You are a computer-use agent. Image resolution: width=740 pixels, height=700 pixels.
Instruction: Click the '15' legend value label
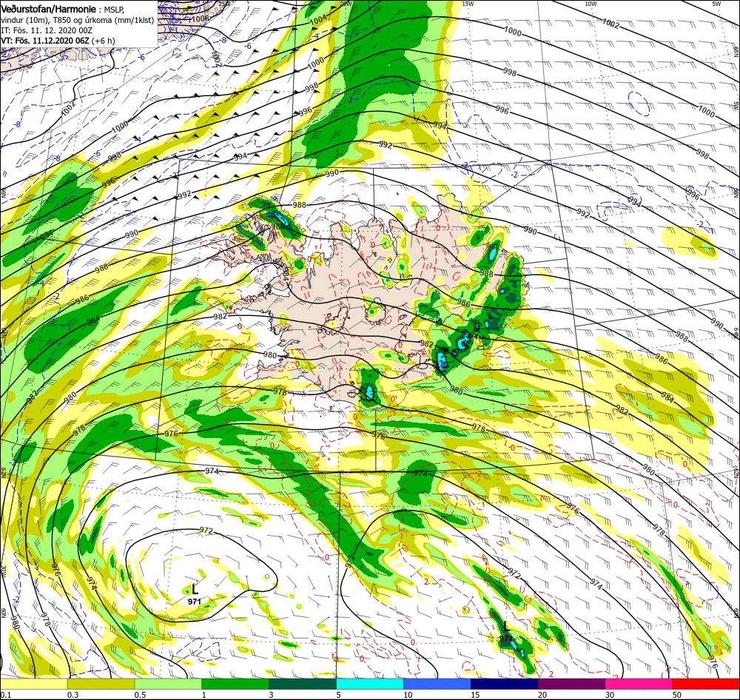476,695
